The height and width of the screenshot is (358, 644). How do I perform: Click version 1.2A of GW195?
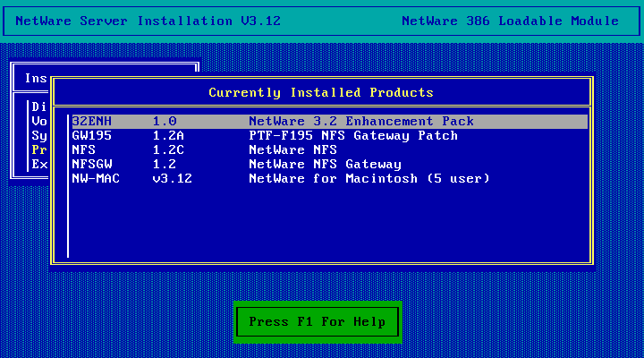click(168, 136)
